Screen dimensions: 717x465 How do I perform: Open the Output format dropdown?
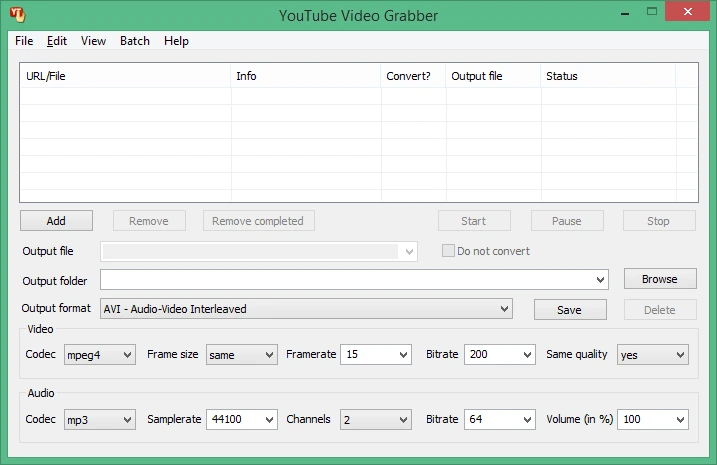pyautogui.click(x=306, y=309)
